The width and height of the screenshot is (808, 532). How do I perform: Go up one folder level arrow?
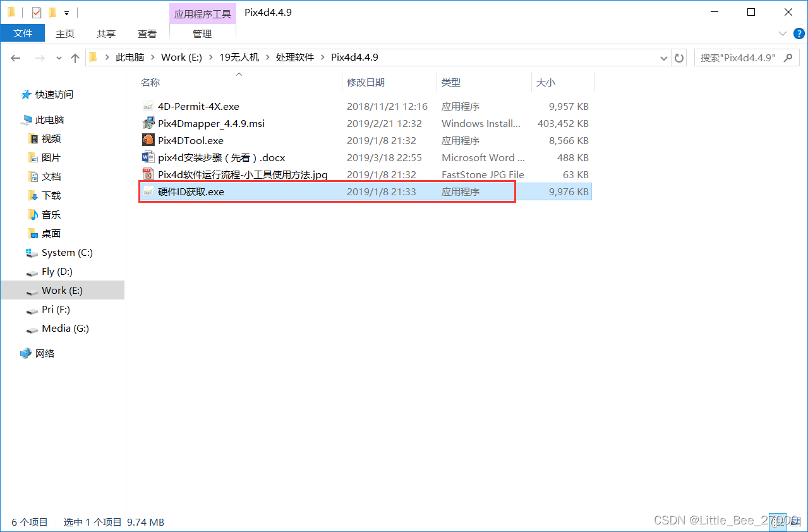[75, 57]
